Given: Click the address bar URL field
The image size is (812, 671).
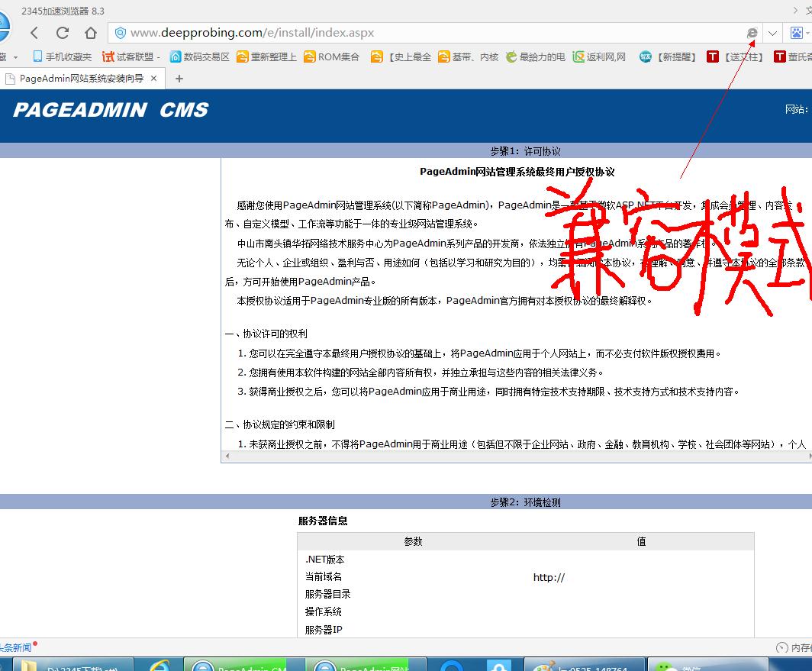Looking at the screenshot, I should 435,33.
